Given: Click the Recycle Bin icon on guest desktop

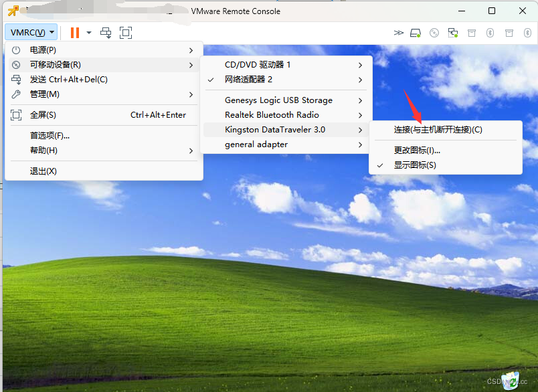Looking at the screenshot, I should pos(511,381).
